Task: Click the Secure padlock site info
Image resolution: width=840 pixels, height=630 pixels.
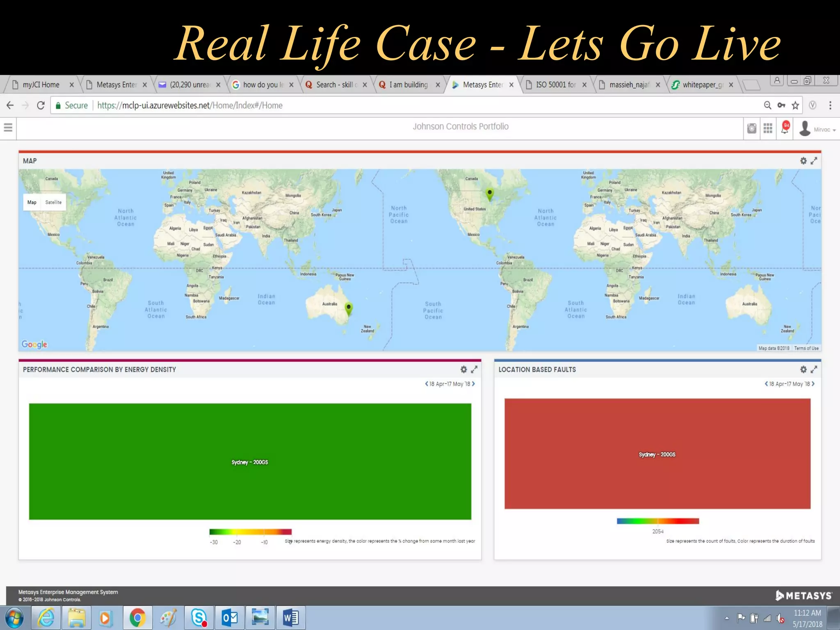Action: click(x=72, y=105)
